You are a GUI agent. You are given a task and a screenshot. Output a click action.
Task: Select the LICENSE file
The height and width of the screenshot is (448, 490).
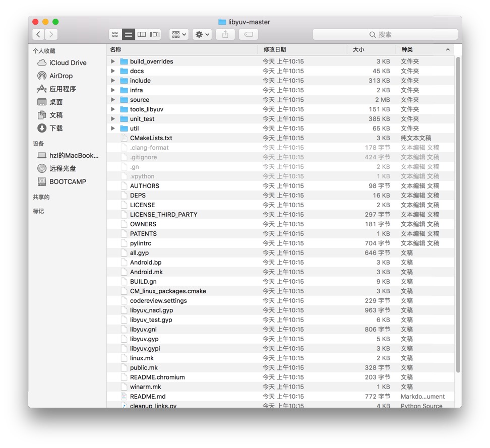pyautogui.click(x=280, y=205)
